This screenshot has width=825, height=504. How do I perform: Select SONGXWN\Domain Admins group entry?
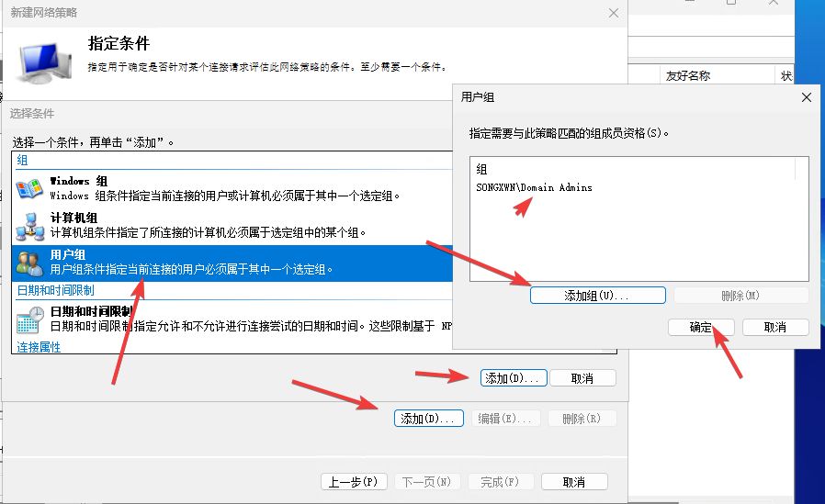[x=534, y=187]
